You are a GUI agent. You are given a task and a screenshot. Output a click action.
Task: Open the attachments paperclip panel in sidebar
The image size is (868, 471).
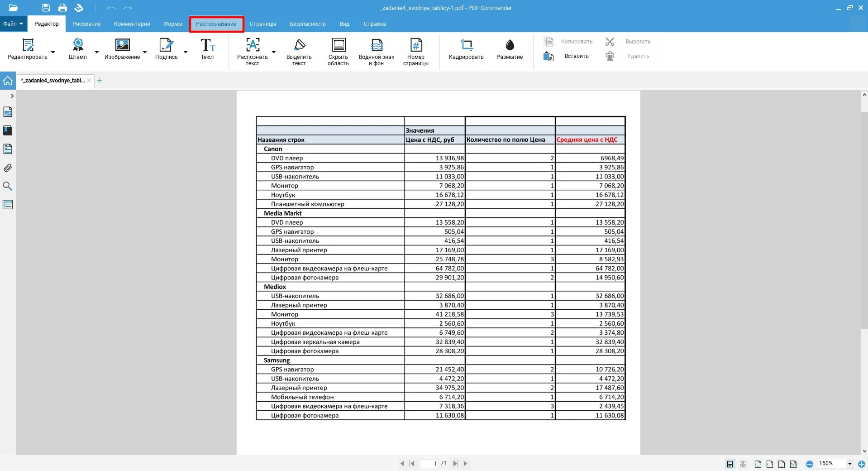coord(8,168)
